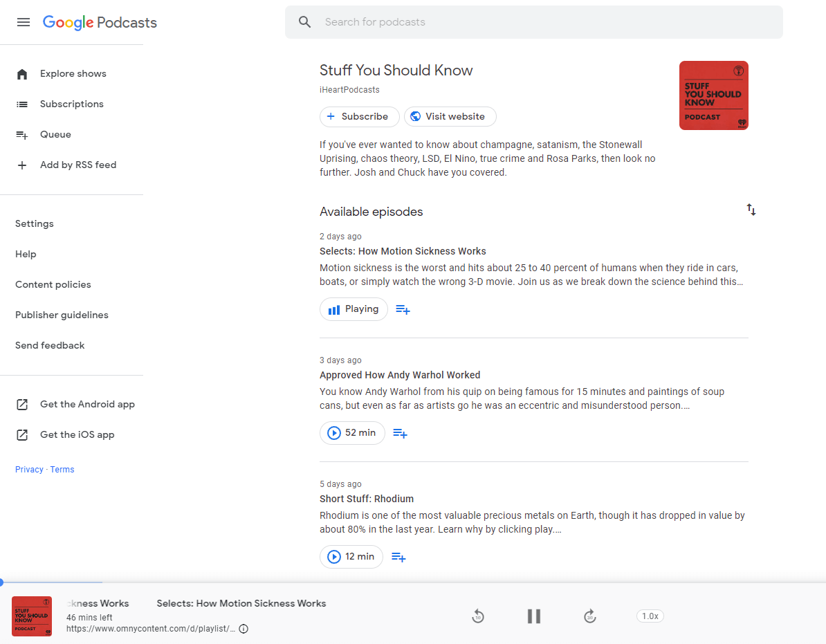Pause the playing episode
Viewport: 826px width, 644px height.
pyautogui.click(x=533, y=616)
